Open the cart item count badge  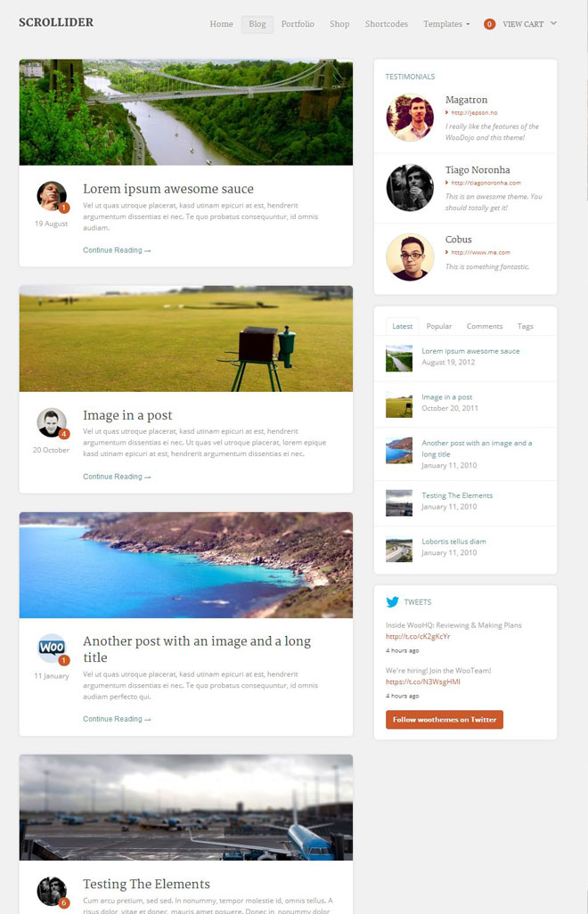(489, 24)
